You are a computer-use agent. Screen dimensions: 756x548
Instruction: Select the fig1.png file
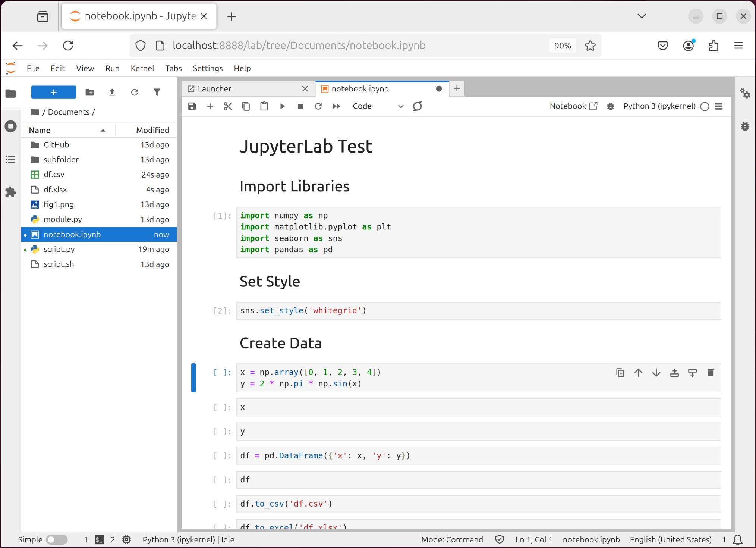[99, 204]
